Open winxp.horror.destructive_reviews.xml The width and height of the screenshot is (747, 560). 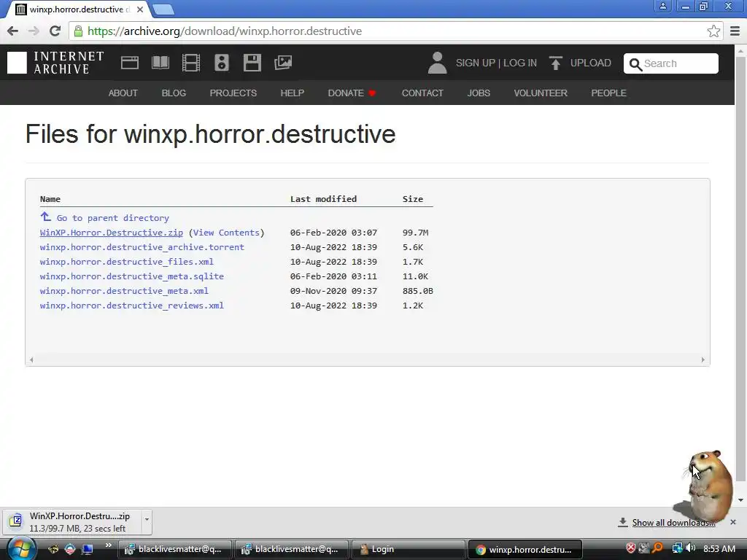[132, 306]
